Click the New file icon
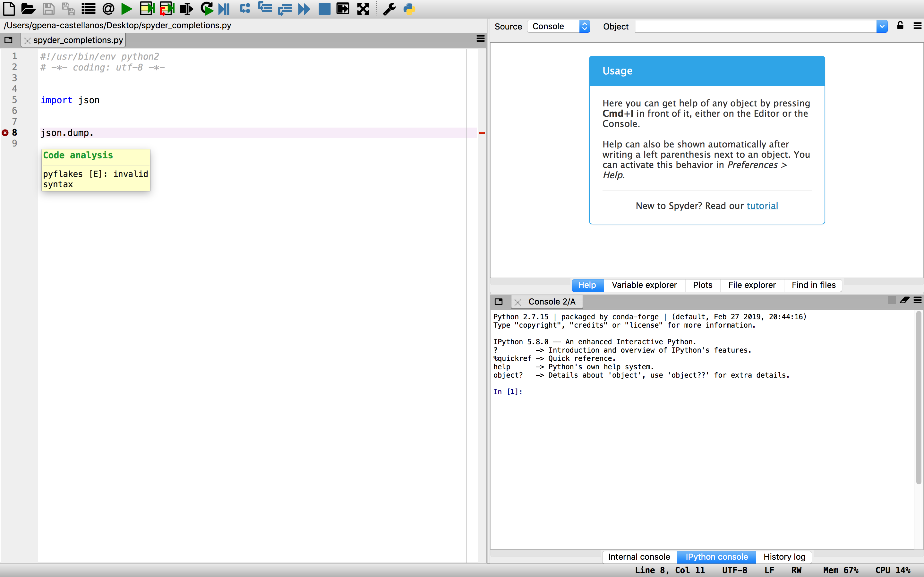 click(9, 8)
